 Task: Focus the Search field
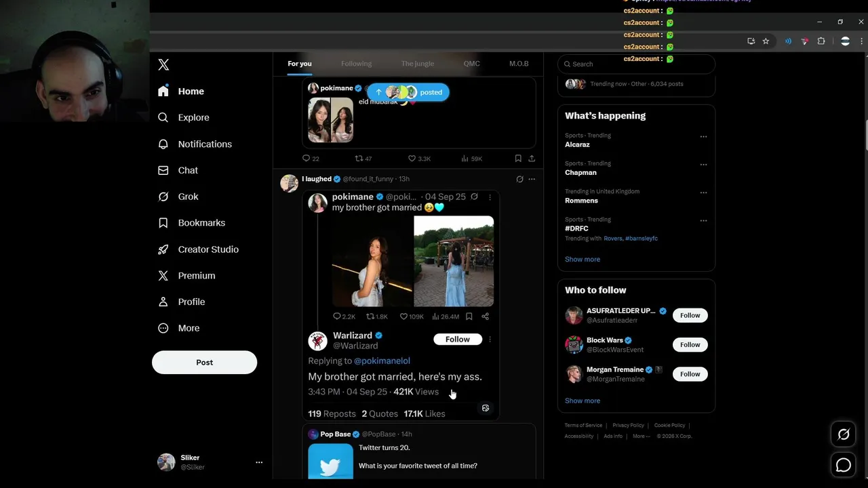[x=636, y=64]
